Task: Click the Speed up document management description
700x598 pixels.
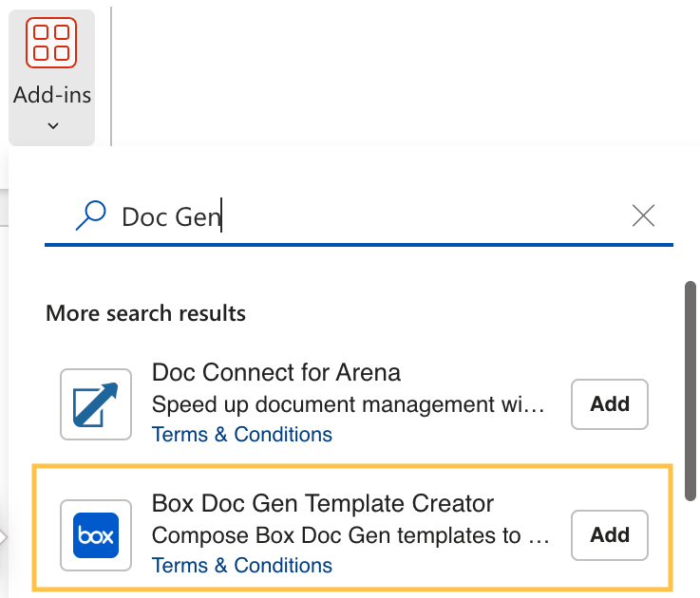Action: 348,404
